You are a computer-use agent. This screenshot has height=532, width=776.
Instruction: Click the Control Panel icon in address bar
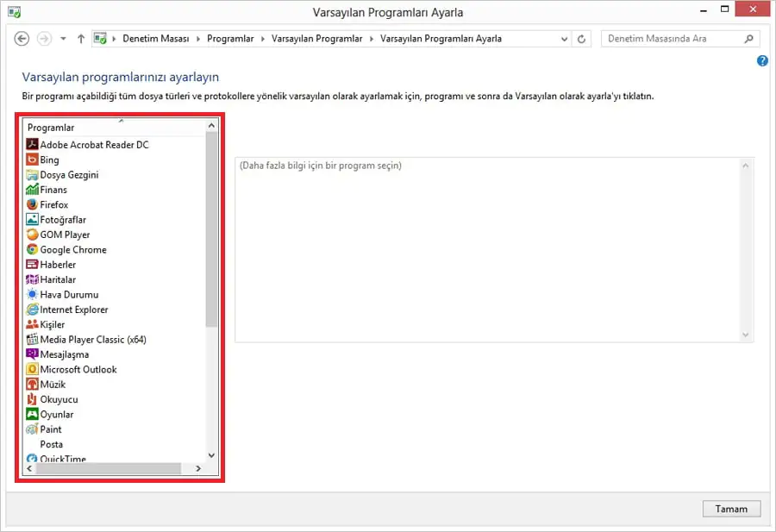coord(101,39)
